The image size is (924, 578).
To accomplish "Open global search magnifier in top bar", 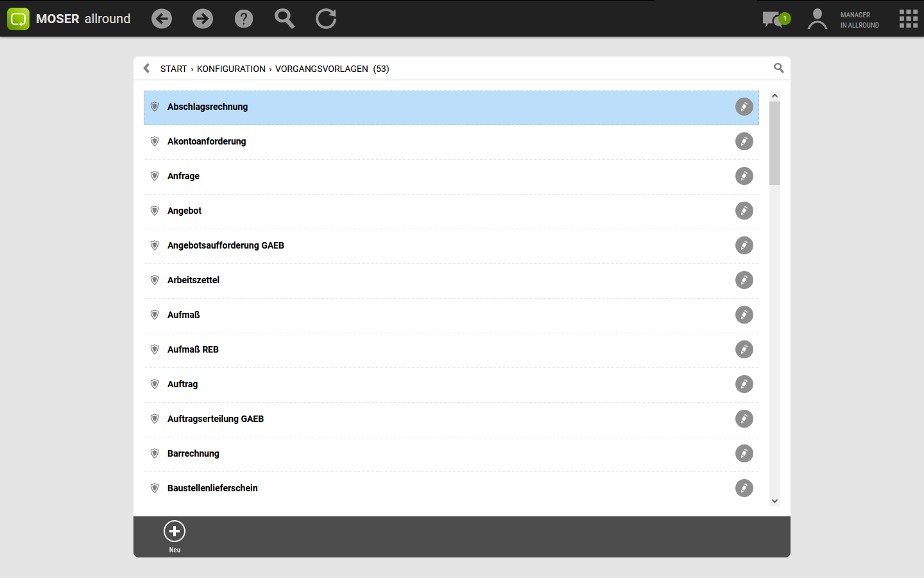I will (x=285, y=19).
